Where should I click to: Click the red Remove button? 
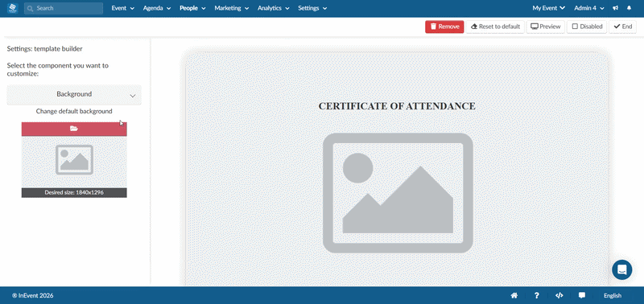click(x=444, y=27)
